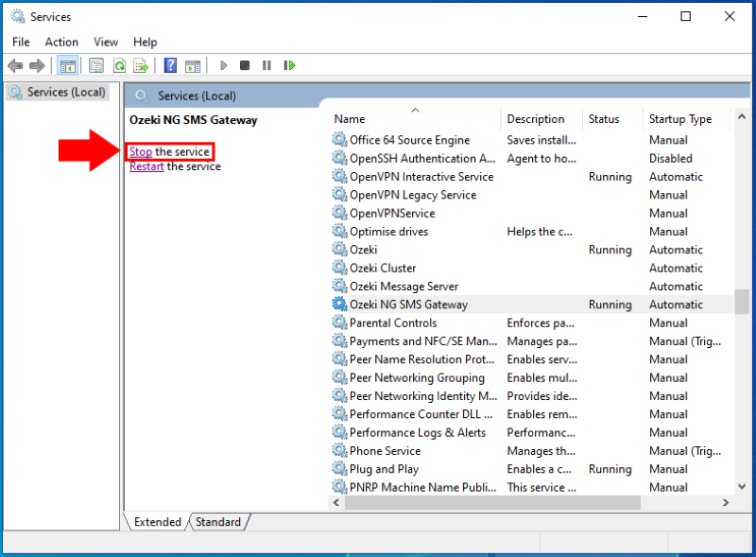Click the Refresh toolbar icon
This screenshot has width=756, height=557.
pos(119,65)
